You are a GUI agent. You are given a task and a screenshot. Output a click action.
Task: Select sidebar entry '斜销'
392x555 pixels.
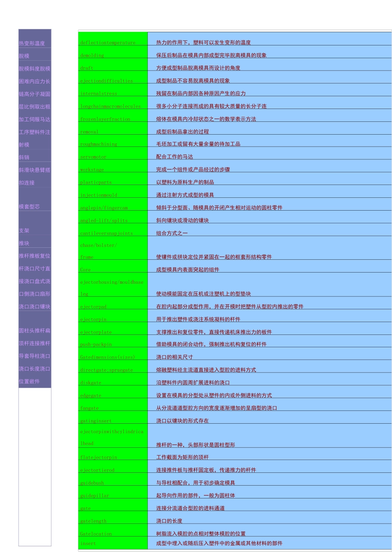[24, 157]
